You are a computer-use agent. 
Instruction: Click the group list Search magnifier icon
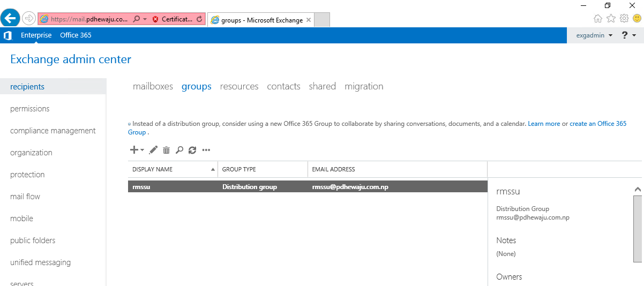tap(179, 150)
